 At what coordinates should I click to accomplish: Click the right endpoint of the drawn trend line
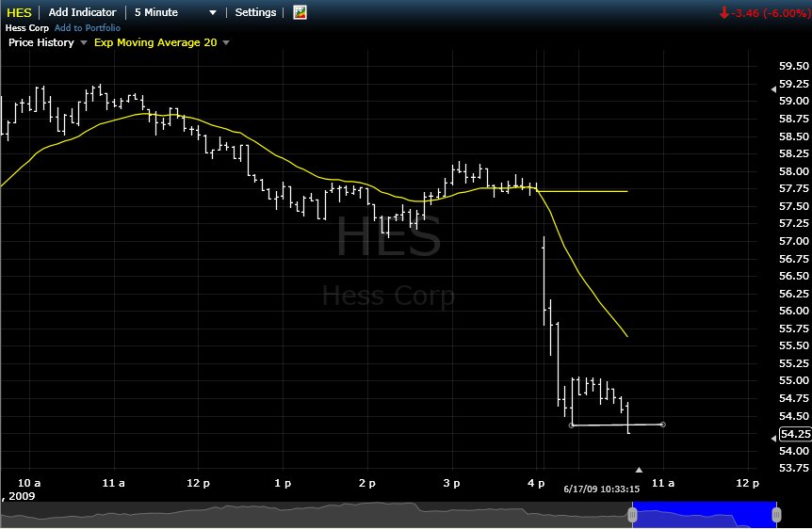663,425
